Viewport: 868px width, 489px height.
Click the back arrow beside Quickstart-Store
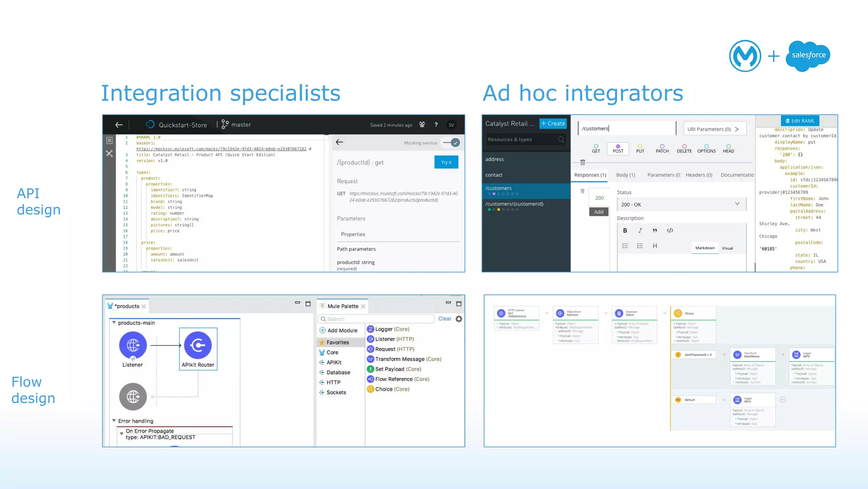(x=119, y=125)
